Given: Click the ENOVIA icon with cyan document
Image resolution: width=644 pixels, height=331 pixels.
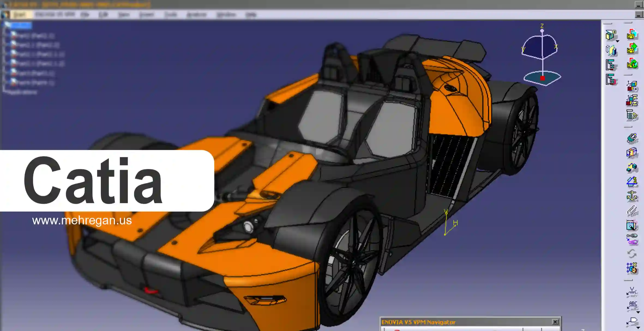Looking at the screenshot, I should tap(632, 35).
